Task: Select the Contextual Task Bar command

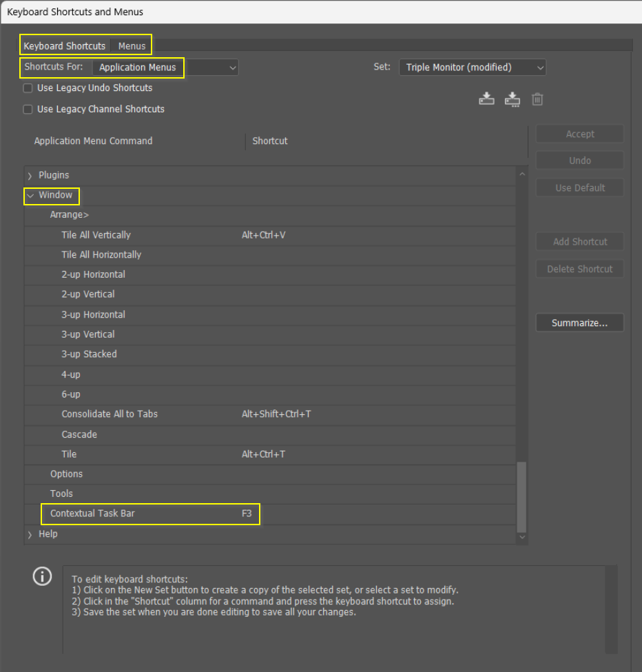Action: (x=92, y=513)
